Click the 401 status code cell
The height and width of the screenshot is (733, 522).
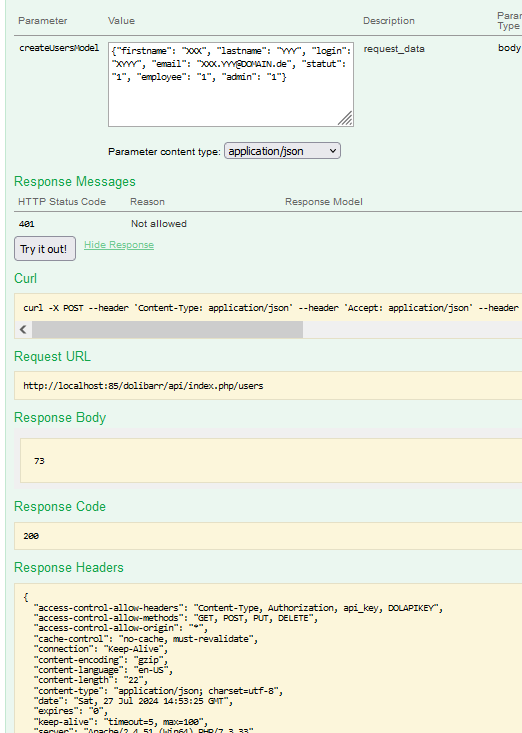27,224
